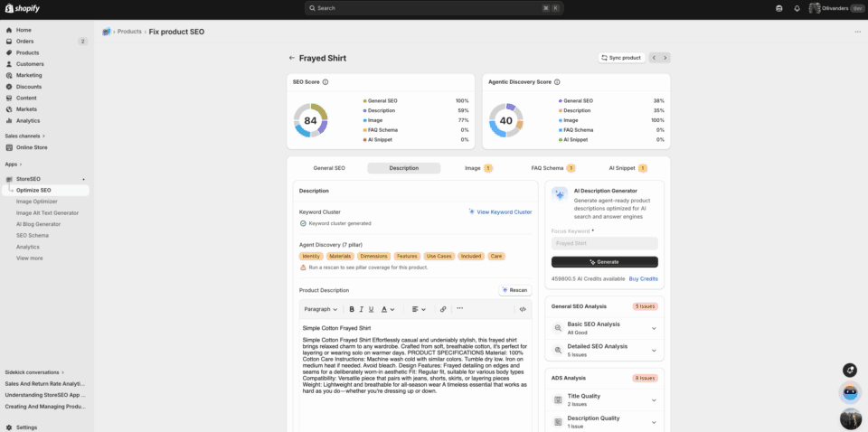Toggle underline in description editor
Screen dimensions: 868x432
(371, 309)
